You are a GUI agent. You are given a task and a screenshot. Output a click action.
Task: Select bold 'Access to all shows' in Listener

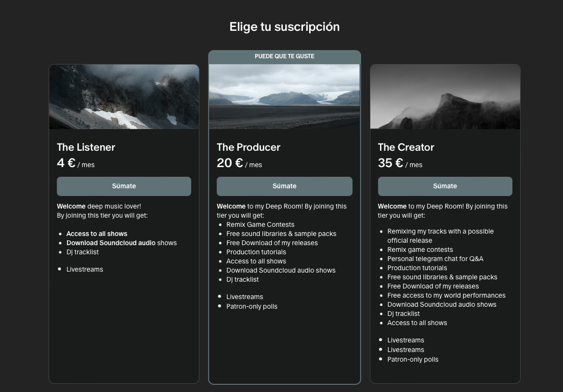[x=97, y=234]
